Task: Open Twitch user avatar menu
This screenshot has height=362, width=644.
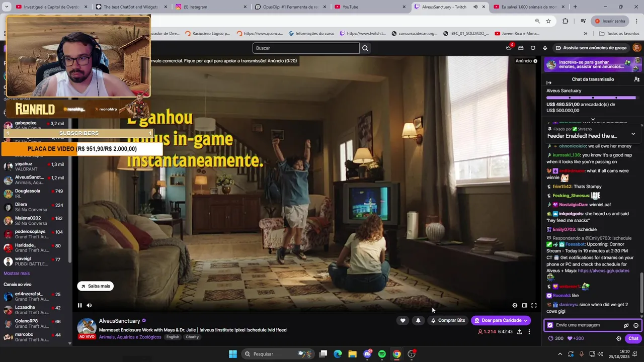Action: pyautogui.click(x=636, y=48)
